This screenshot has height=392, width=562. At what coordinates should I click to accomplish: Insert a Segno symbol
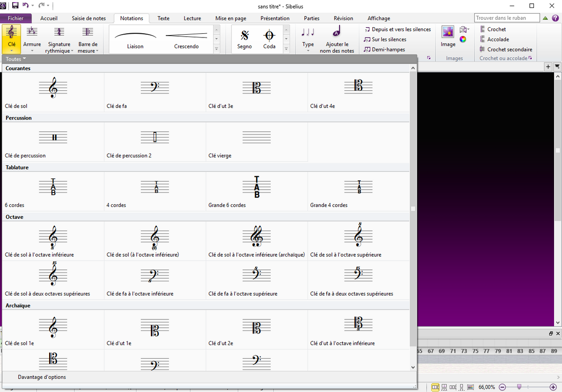pos(244,38)
